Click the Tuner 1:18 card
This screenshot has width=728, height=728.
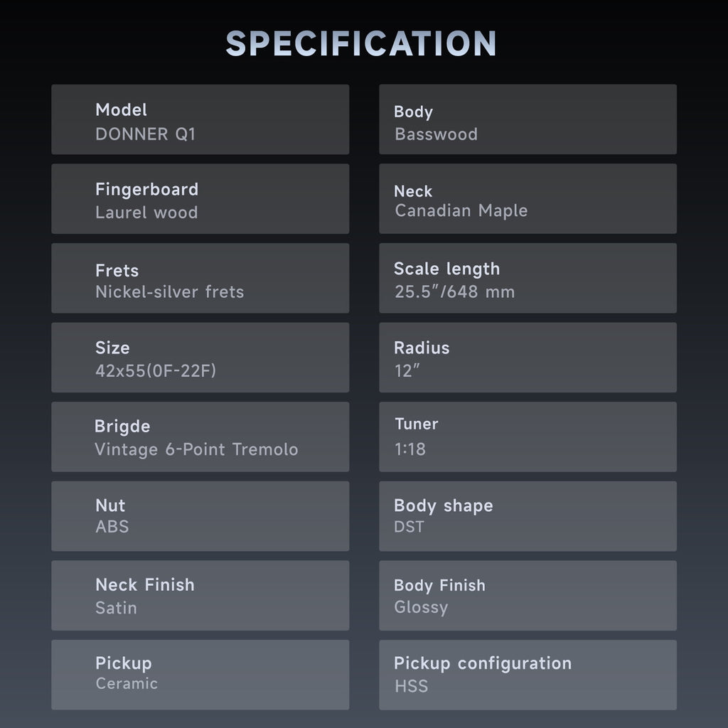pyautogui.click(x=528, y=437)
